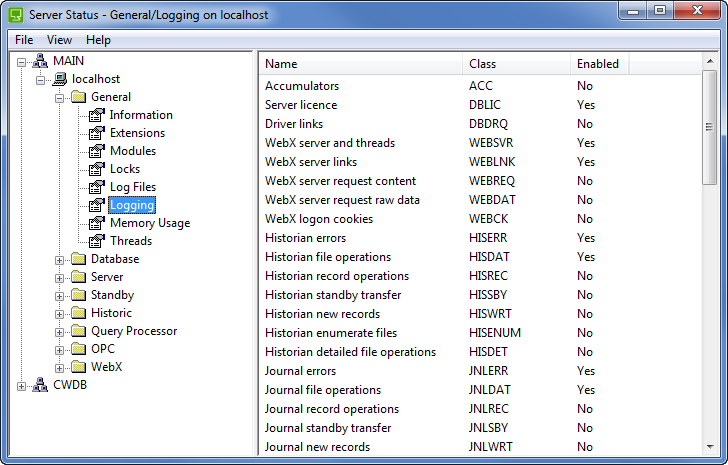Sort list by Enabled column header
Viewport: 728px width, 465px height.
click(597, 64)
